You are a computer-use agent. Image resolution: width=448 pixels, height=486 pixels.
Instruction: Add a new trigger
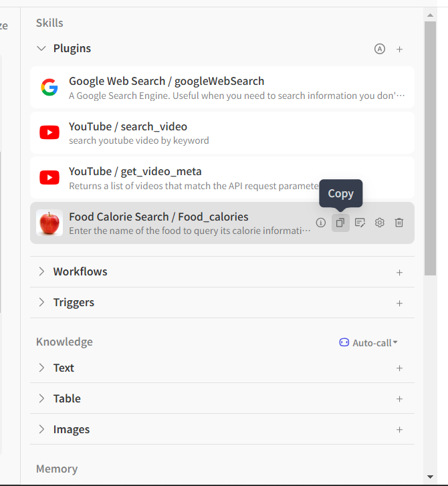399,303
